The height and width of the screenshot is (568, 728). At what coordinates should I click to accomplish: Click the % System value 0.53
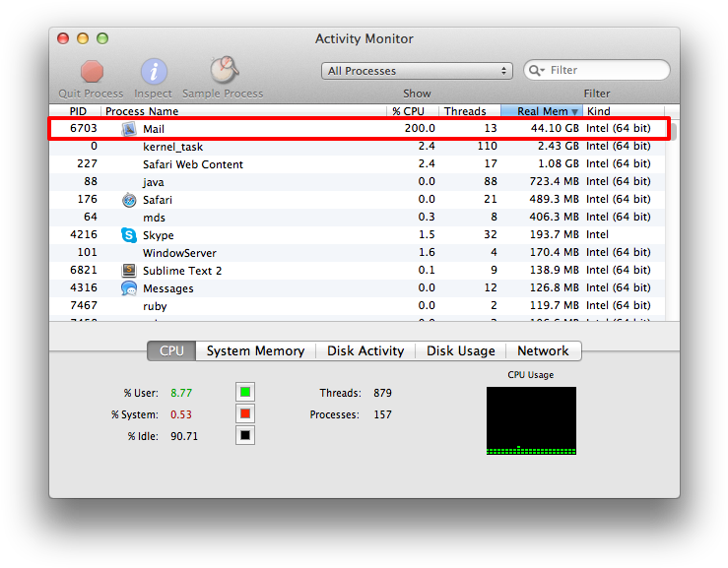[181, 414]
